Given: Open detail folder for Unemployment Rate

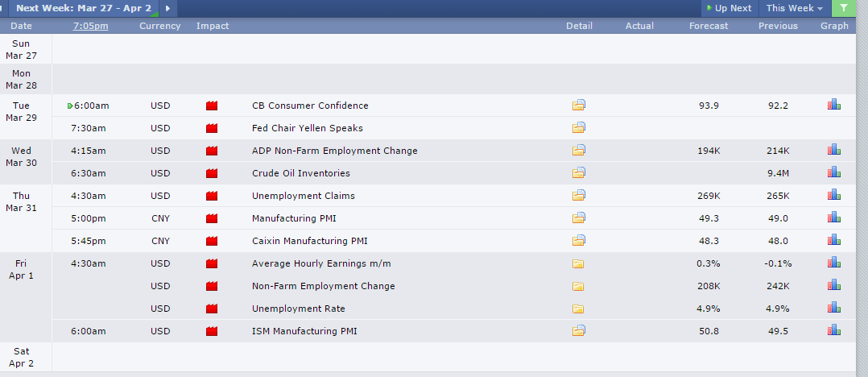Looking at the screenshot, I should (579, 309).
